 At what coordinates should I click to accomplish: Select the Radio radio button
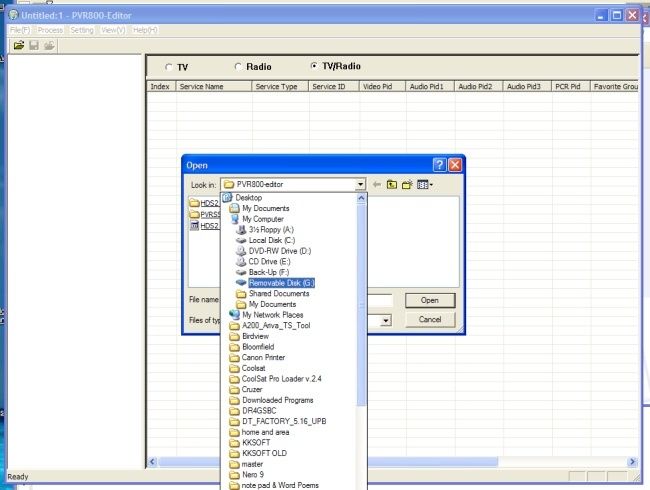click(x=238, y=66)
